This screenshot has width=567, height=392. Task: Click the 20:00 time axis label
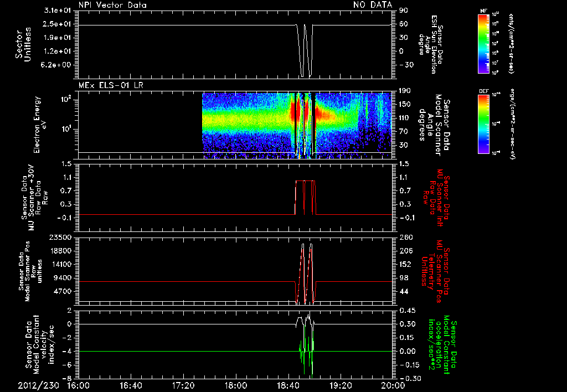pos(393,385)
